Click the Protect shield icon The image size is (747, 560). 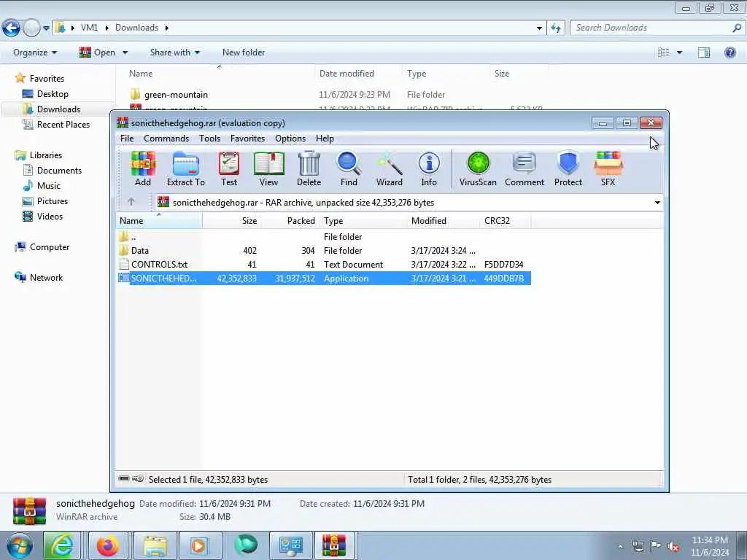[568, 169]
